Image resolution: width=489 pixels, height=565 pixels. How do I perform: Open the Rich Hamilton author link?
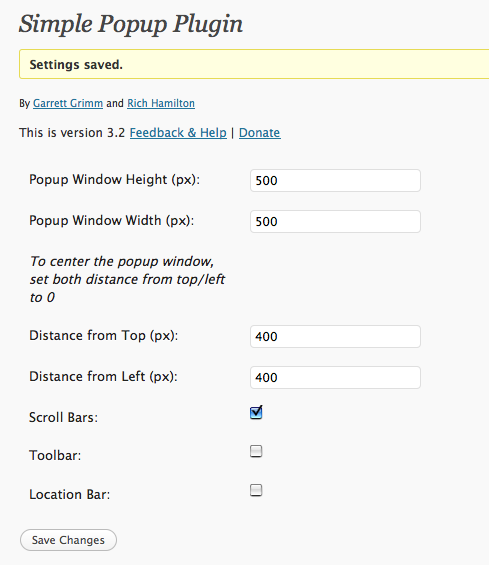point(161,103)
